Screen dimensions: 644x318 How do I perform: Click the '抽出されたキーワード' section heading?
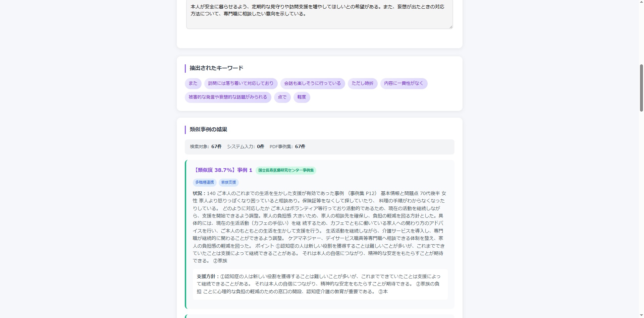point(216,68)
